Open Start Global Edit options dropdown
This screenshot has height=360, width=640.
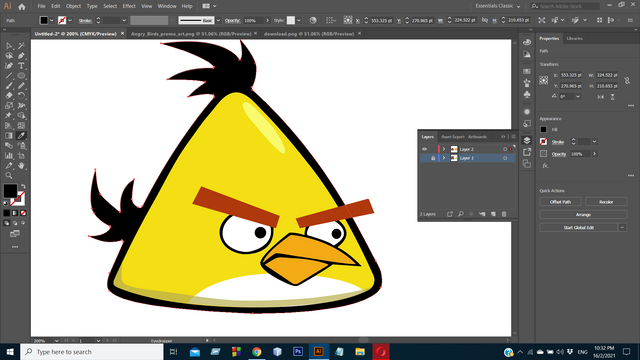click(622, 227)
